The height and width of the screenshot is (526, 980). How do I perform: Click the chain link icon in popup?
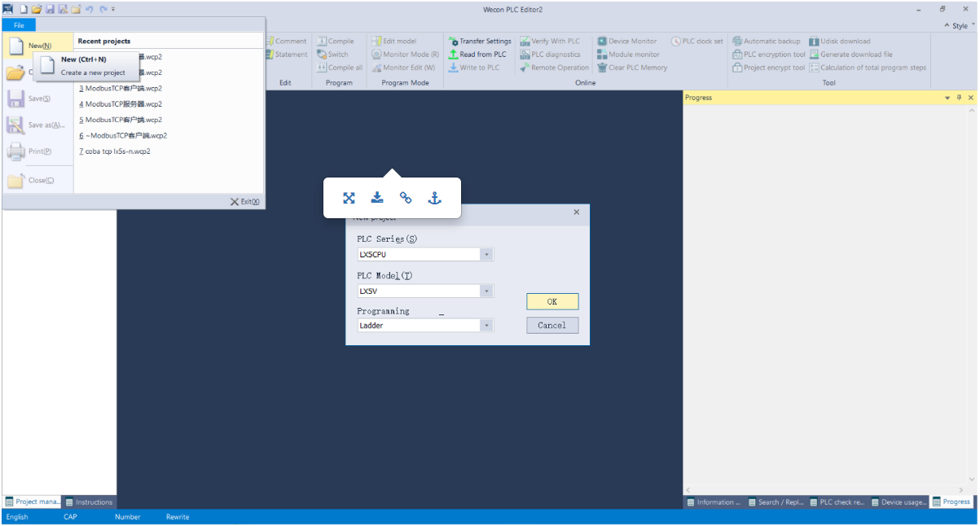(x=406, y=198)
